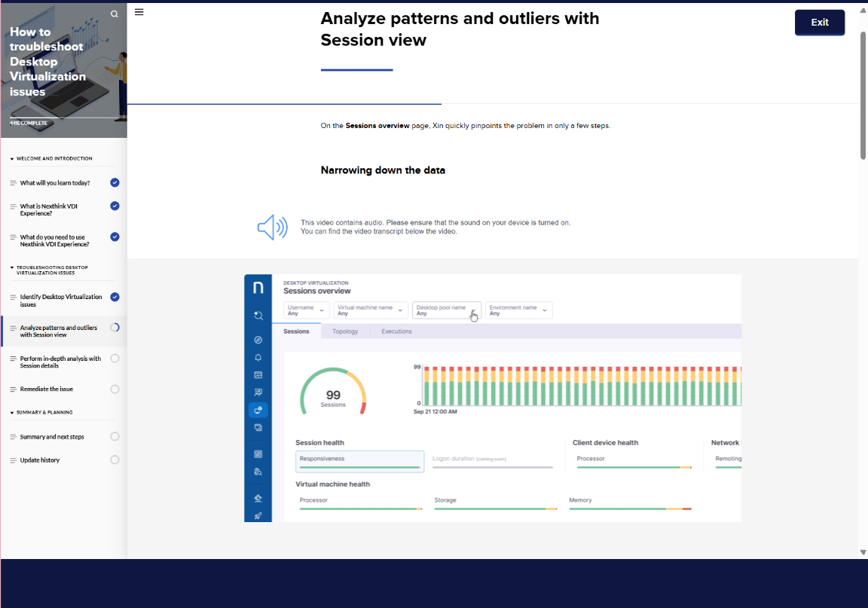
Task: Click empty circle for 'Update history'
Action: [x=115, y=460]
